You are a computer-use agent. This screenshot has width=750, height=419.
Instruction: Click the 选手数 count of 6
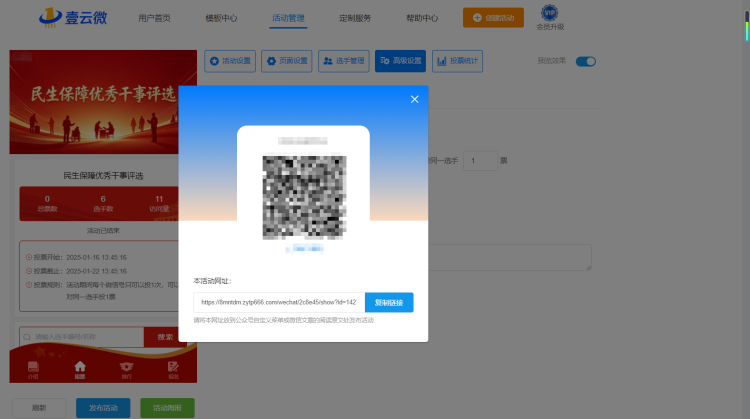point(103,199)
